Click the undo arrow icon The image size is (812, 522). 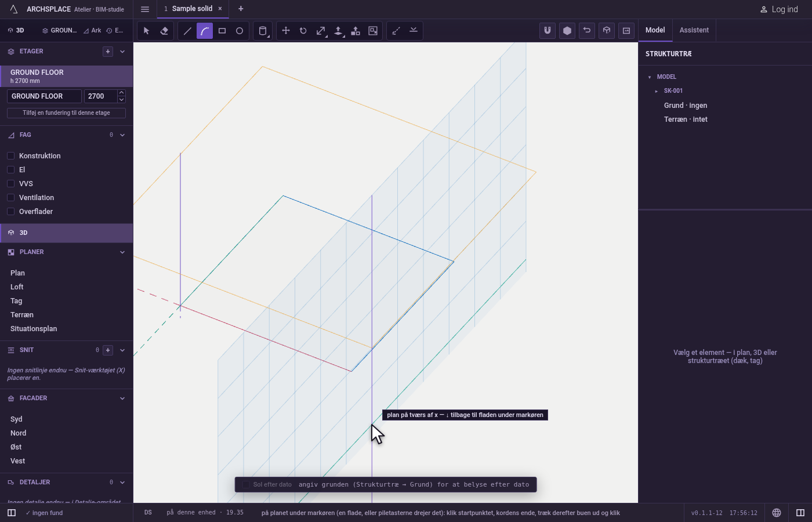click(587, 31)
